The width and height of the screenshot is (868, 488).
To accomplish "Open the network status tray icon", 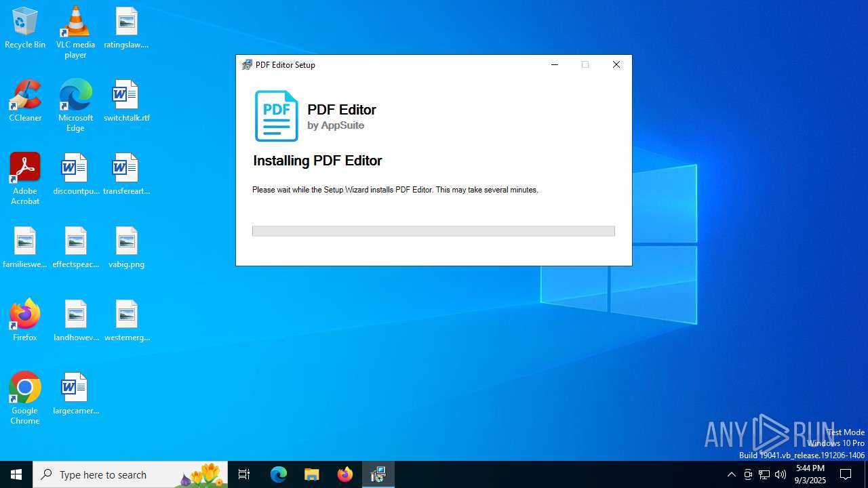I will click(764, 474).
